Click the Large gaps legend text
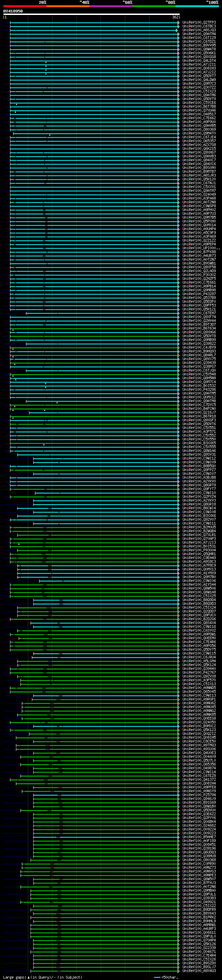This screenshot has width=222, height=980. (x=15, y=977)
